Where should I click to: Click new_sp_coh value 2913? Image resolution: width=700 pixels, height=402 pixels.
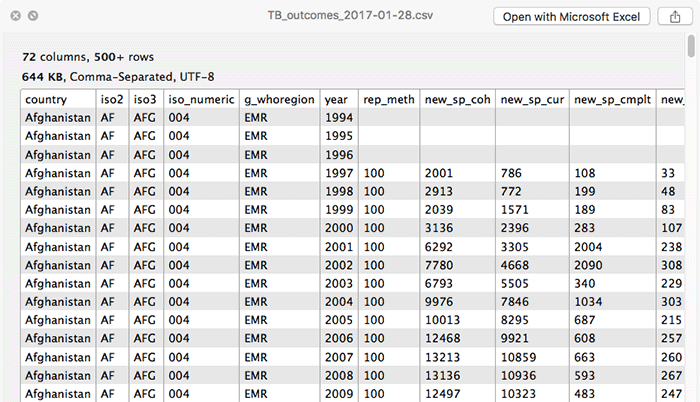coord(439,191)
